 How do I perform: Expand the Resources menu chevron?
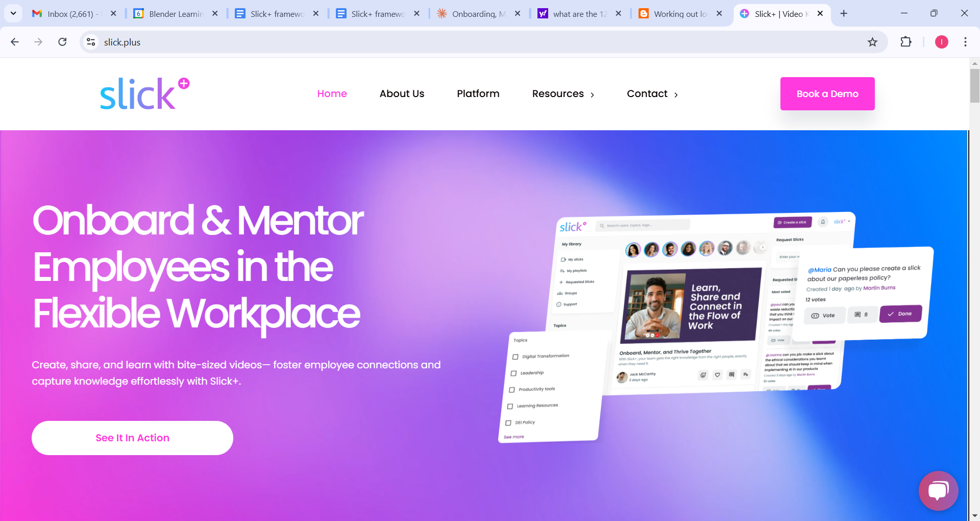(592, 94)
